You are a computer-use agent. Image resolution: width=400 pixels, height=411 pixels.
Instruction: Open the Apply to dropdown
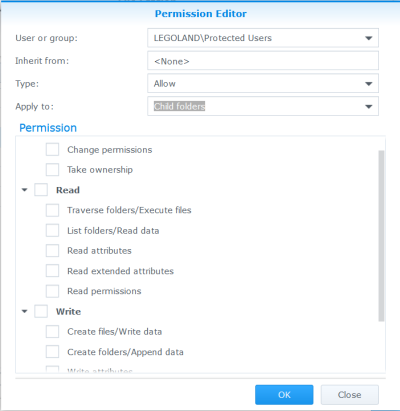[x=263, y=106]
